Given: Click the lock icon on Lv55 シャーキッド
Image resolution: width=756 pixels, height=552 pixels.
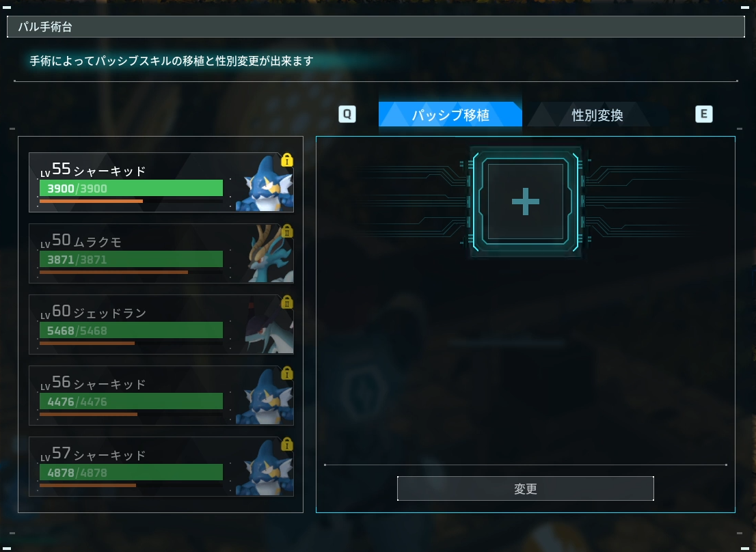Looking at the screenshot, I should [287, 159].
